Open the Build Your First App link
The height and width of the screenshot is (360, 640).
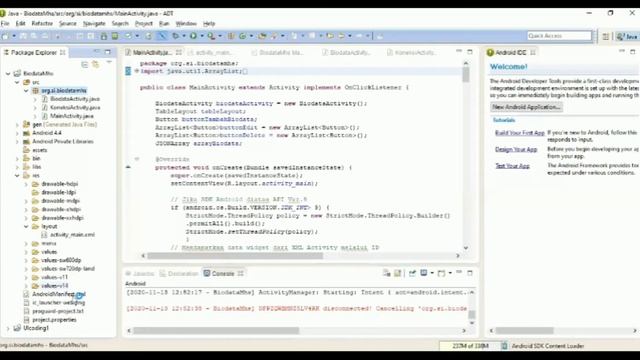[520, 133]
